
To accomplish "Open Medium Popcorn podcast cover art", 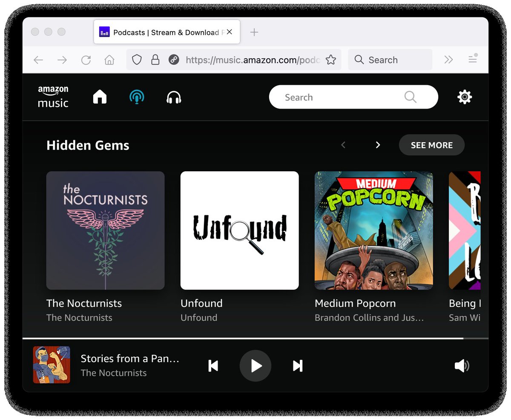I will click(x=374, y=230).
